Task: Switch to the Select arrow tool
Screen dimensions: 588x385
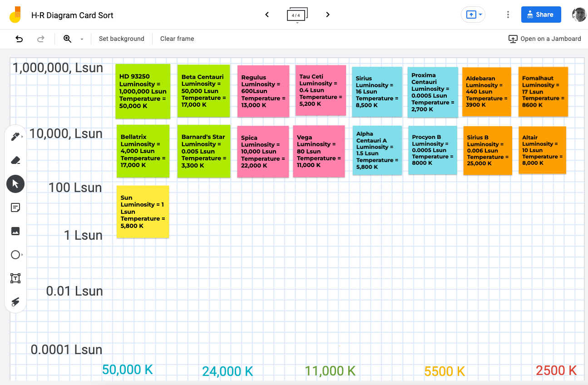Action: tap(15, 184)
